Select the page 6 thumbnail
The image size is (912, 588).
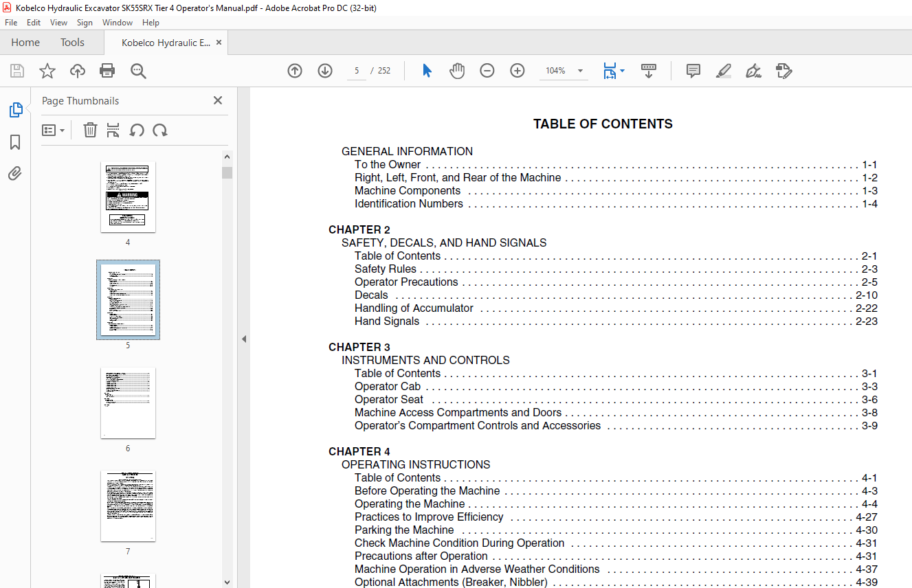[x=128, y=403]
